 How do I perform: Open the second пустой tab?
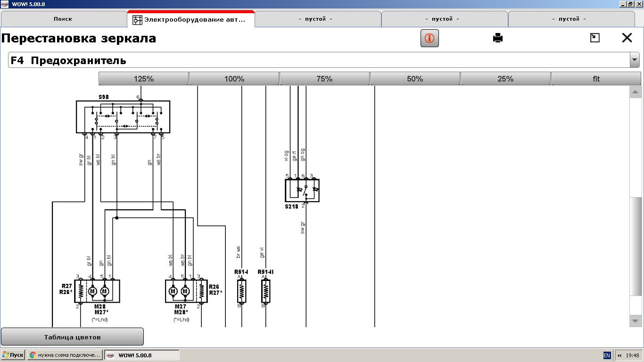click(444, 19)
